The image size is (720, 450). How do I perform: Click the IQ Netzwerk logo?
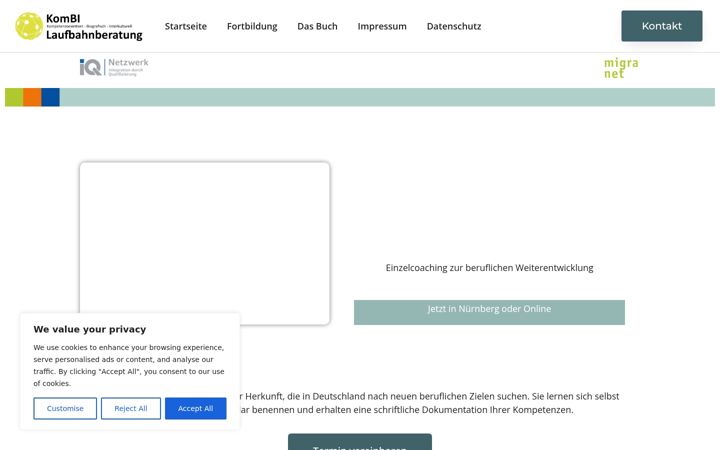(114, 68)
